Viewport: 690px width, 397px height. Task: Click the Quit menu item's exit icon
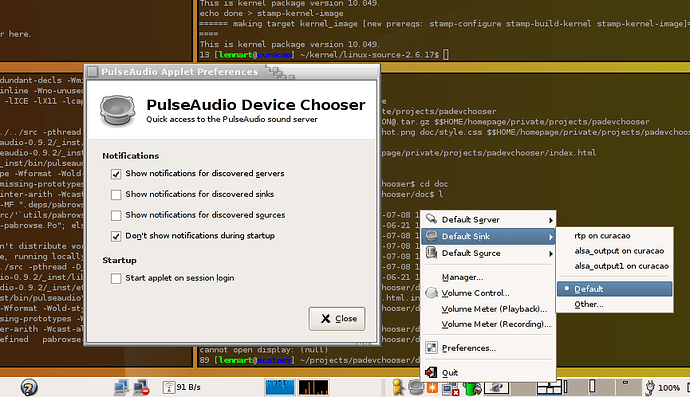click(x=431, y=372)
